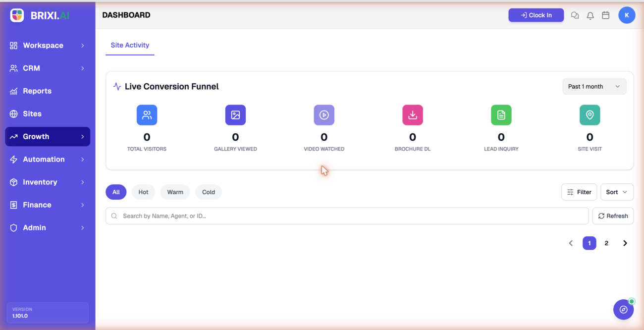Screen dimensions: 644x330
Task: Click the Clock In button
Action: coord(536,15)
